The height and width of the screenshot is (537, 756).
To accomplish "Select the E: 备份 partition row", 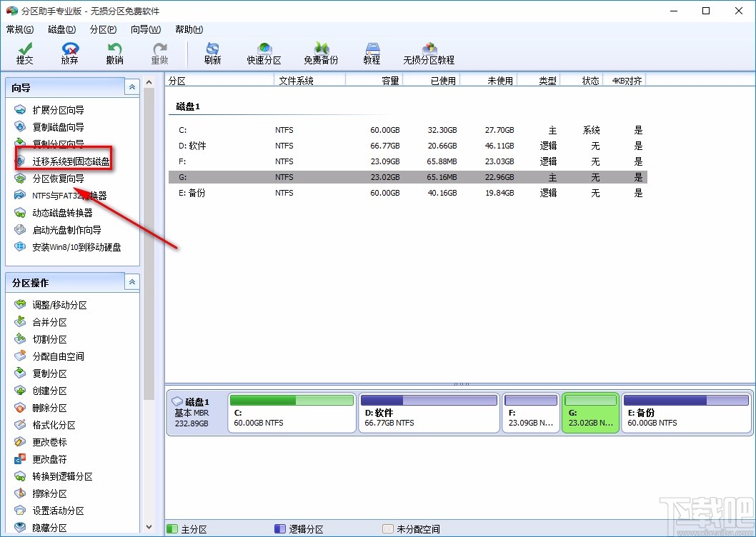I will pyautogui.click(x=408, y=193).
